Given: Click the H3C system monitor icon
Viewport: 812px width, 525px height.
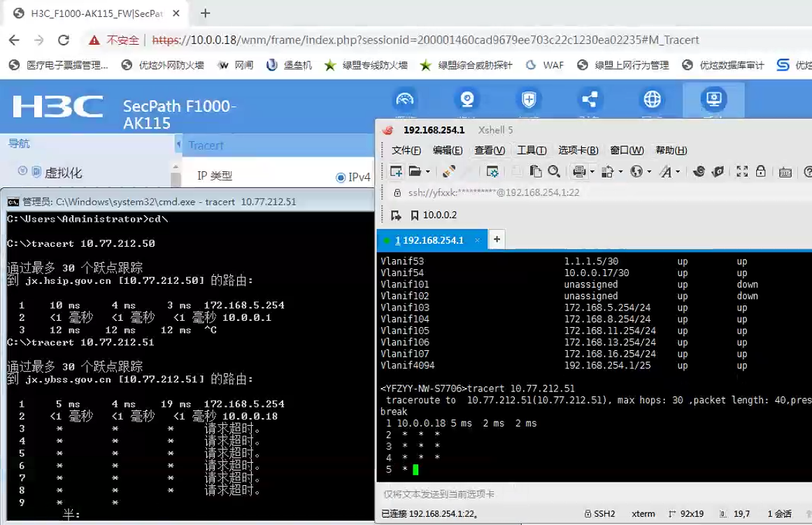Looking at the screenshot, I should (x=713, y=99).
